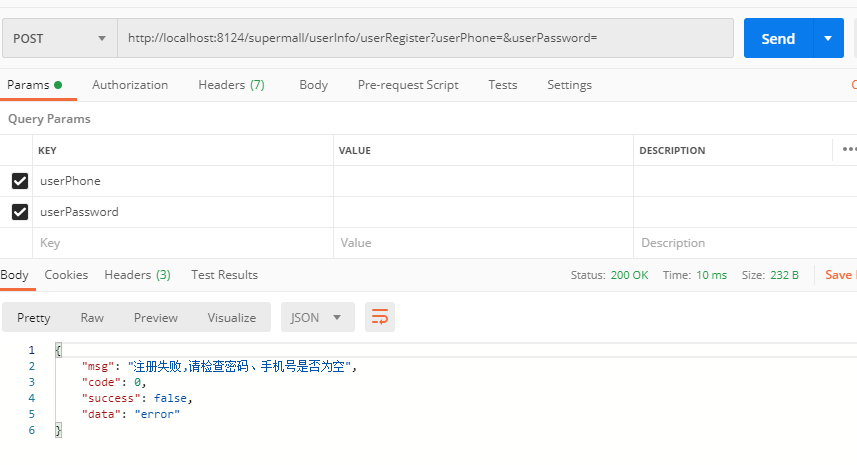Screen dimensions: 857x465
Task: Select the Preview view mode
Action: tap(156, 317)
